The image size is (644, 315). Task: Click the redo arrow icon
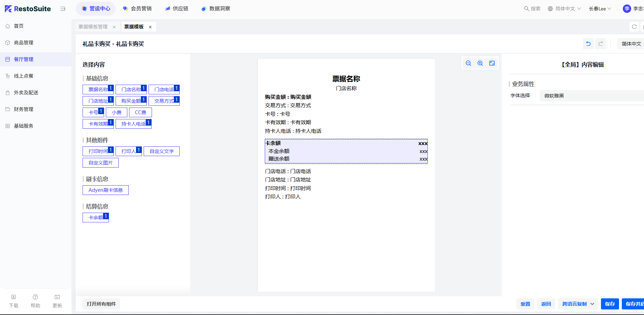pos(601,44)
